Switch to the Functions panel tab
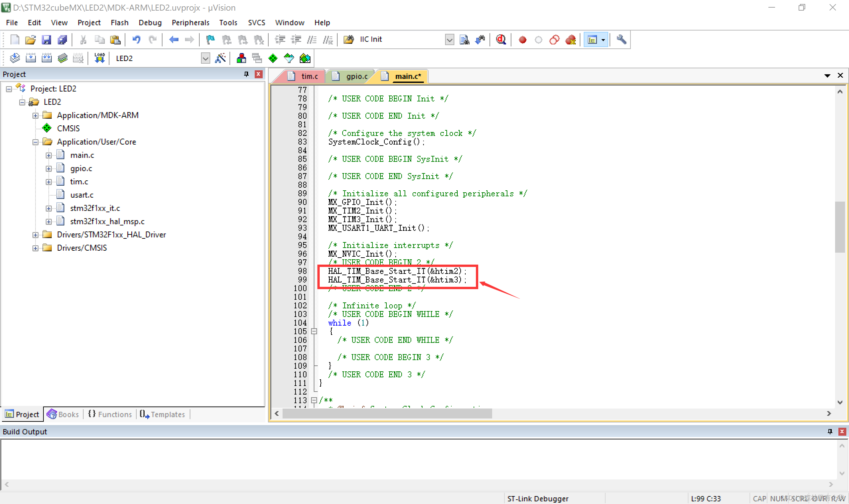The height and width of the screenshot is (504, 849). click(x=110, y=414)
